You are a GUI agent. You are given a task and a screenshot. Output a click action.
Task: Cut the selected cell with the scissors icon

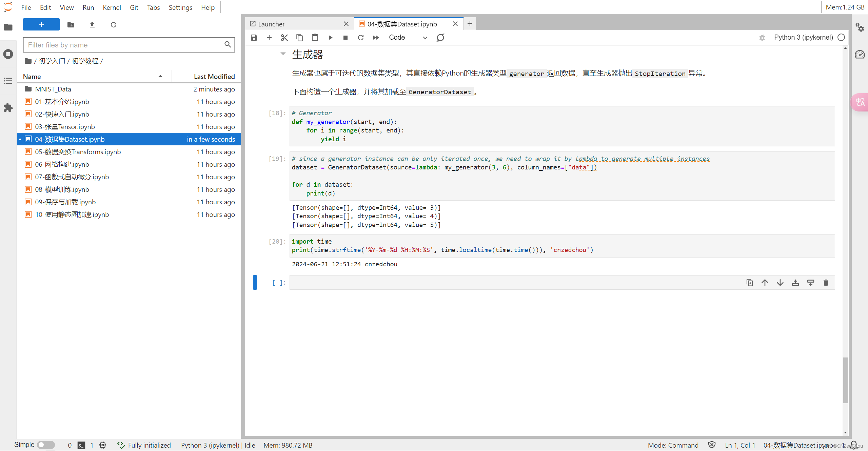(284, 37)
